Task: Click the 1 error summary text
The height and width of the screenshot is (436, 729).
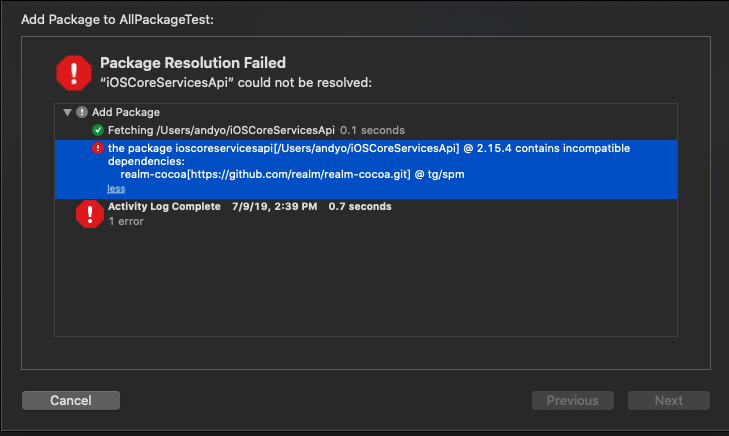Action: point(126,221)
